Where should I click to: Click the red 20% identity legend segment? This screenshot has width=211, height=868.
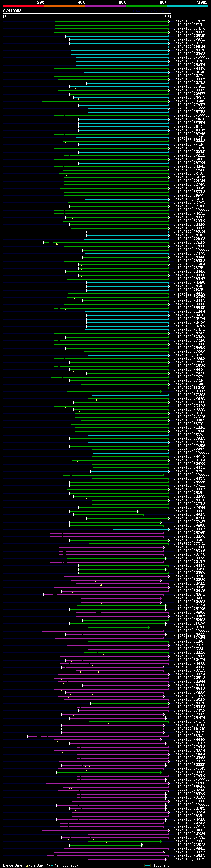(24, 6)
